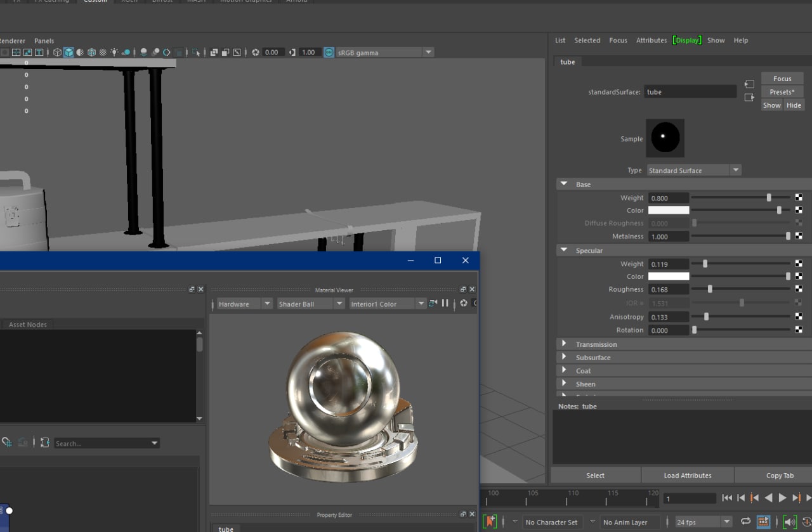This screenshot has height=532, width=812.
Task: Expand the Transmission section
Action: [x=564, y=344]
